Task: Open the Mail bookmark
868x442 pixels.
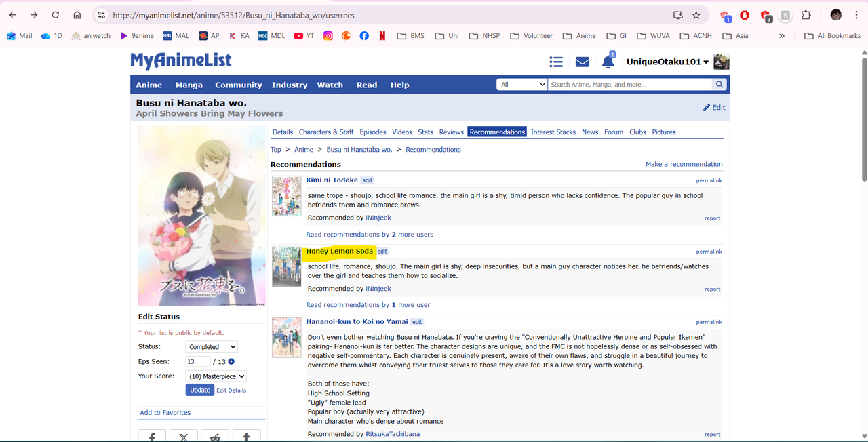Action: coord(20,36)
